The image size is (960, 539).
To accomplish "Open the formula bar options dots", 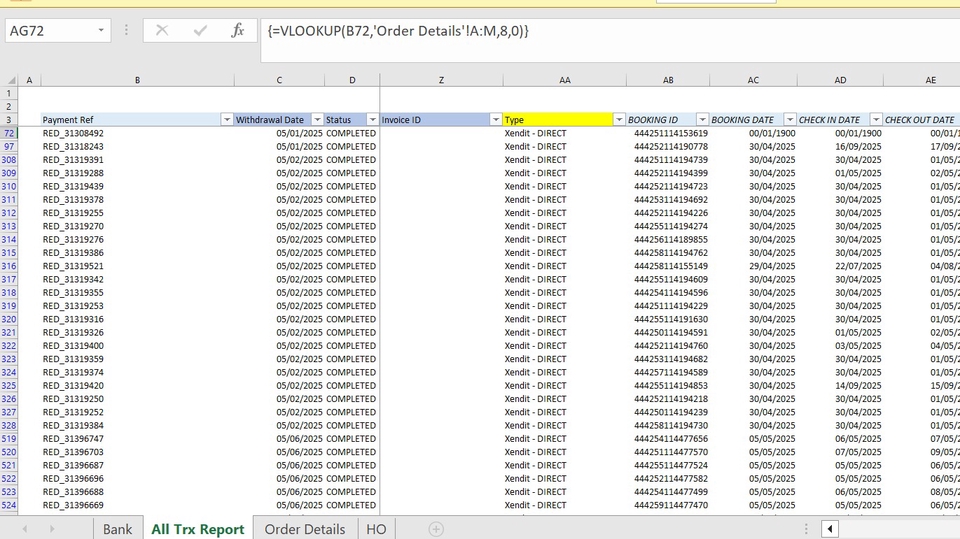I will [x=126, y=31].
